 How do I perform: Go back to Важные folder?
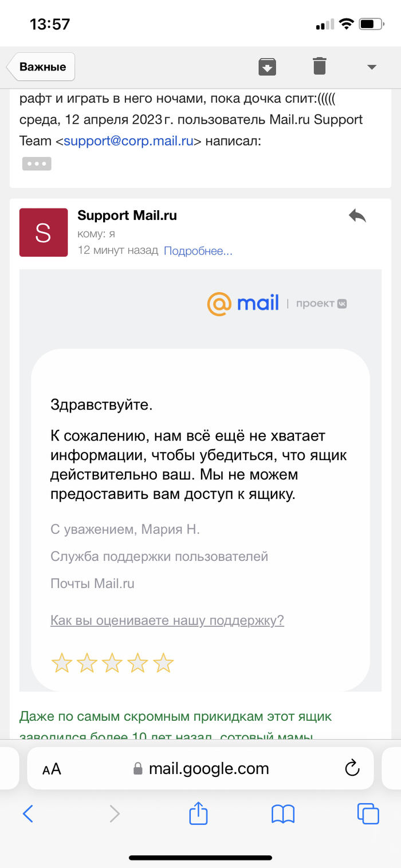pyautogui.click(x=42, y=67)
